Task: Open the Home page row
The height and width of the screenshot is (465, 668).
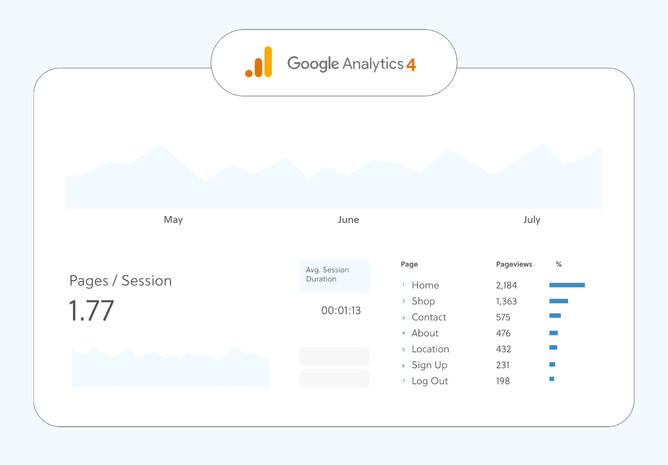Action: [x=425, y=285]
